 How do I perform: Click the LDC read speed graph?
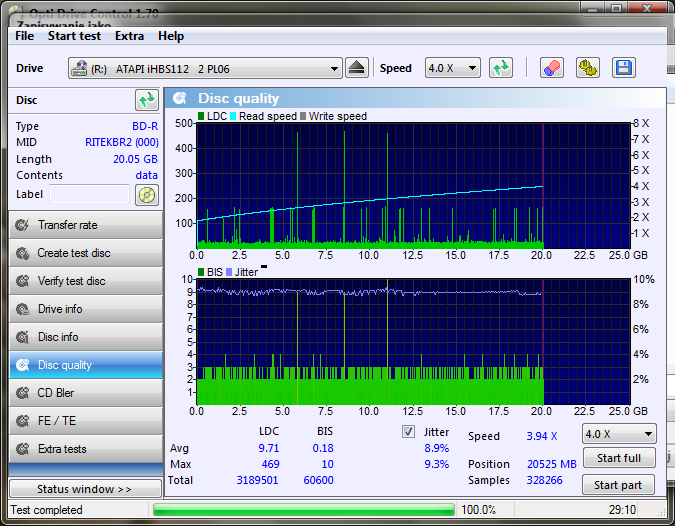point(413,186)
